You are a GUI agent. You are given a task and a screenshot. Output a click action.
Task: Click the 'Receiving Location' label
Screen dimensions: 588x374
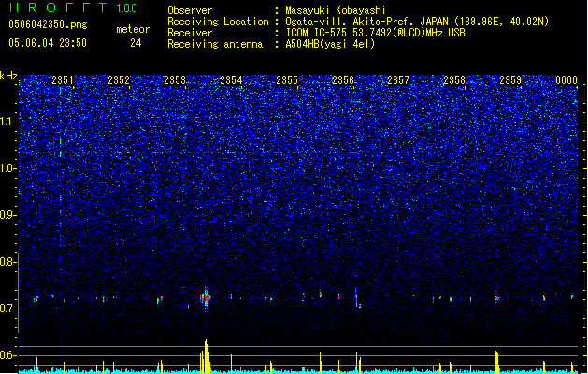click(218, 22)
